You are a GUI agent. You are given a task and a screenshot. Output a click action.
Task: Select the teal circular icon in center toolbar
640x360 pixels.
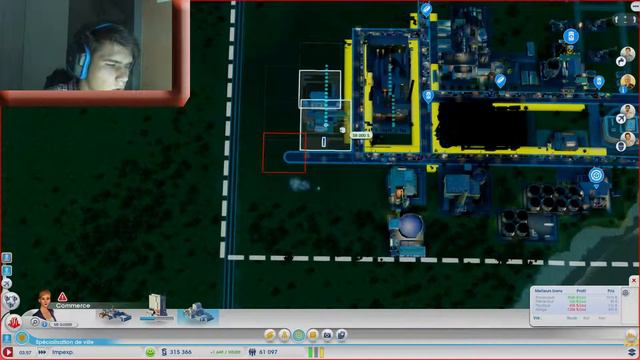click(299, 335)
